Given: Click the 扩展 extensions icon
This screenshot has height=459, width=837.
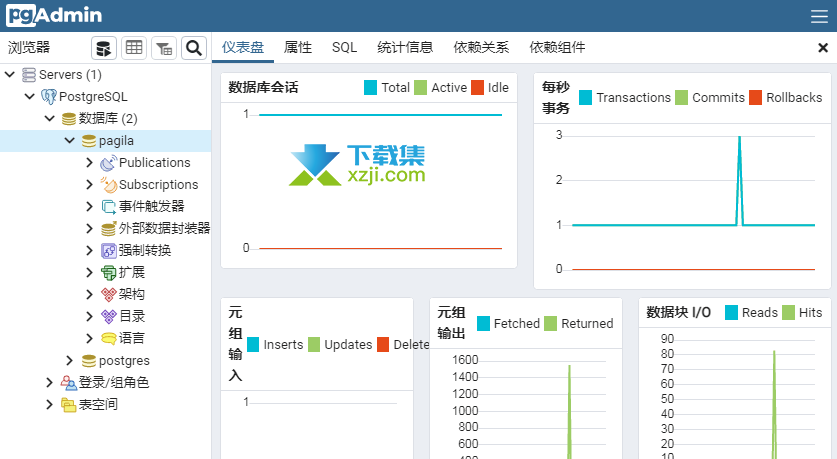Looking at the screenshot, I should pyautogui.click(x=108, y=273).
